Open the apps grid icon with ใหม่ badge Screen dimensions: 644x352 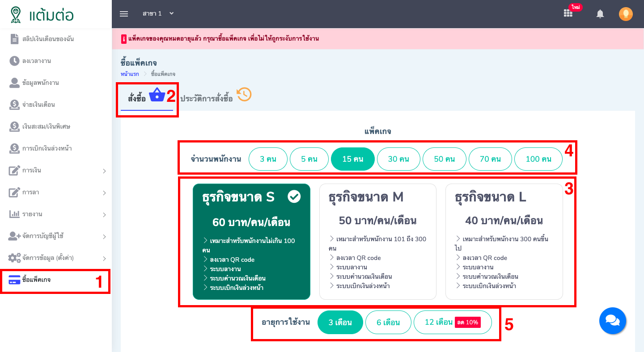(x=568, y=13)
